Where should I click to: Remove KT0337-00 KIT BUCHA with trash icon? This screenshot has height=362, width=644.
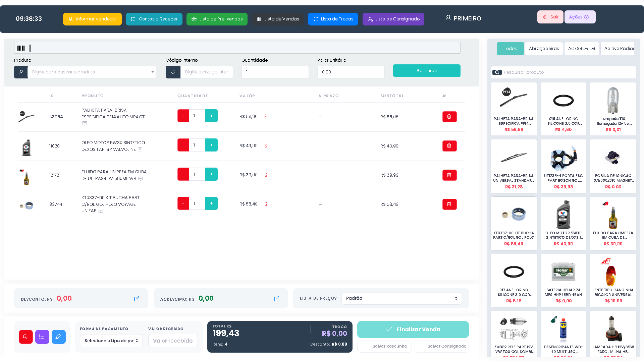pos(449,204)
